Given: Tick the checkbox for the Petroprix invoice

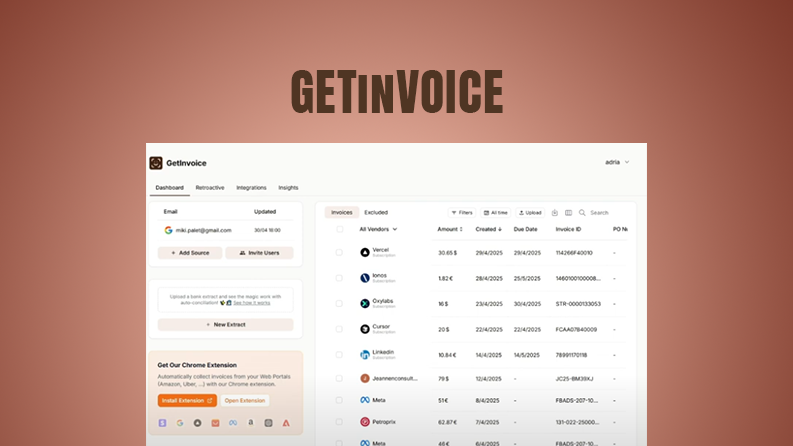Looking at the screenshot, I should 339,422.
